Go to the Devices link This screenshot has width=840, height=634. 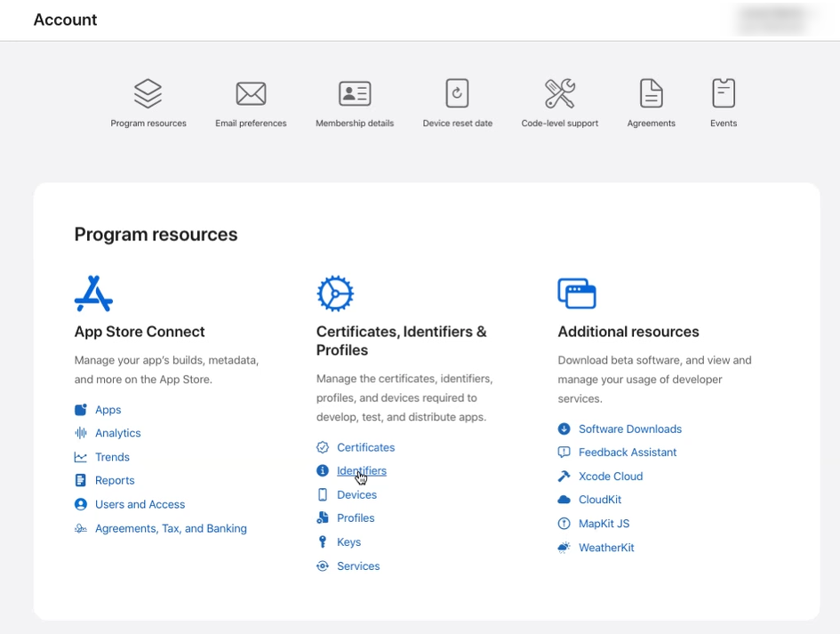click(x=356, y=494)
